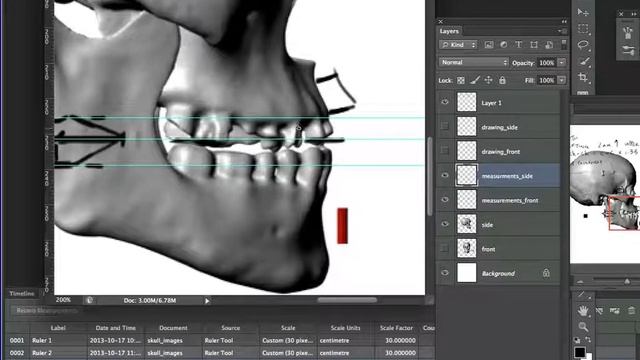Lock all layer attributes

[x=502, y=80]
